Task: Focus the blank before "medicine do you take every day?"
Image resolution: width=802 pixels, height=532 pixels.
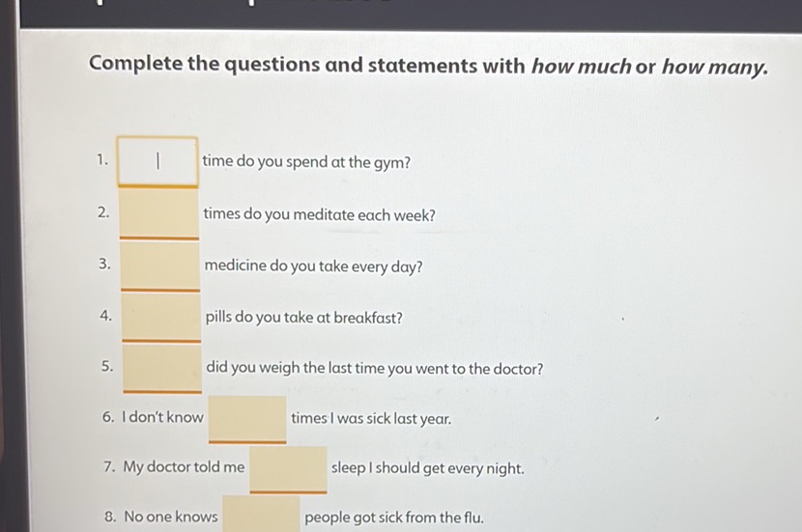Action: [x=160, y=266]
